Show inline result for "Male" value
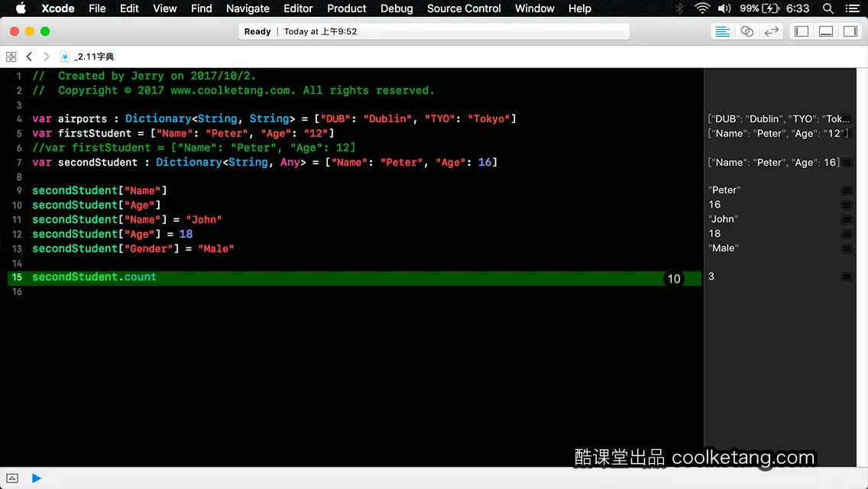868x489 pixels. pyautogui.click(x=847, y=248)
